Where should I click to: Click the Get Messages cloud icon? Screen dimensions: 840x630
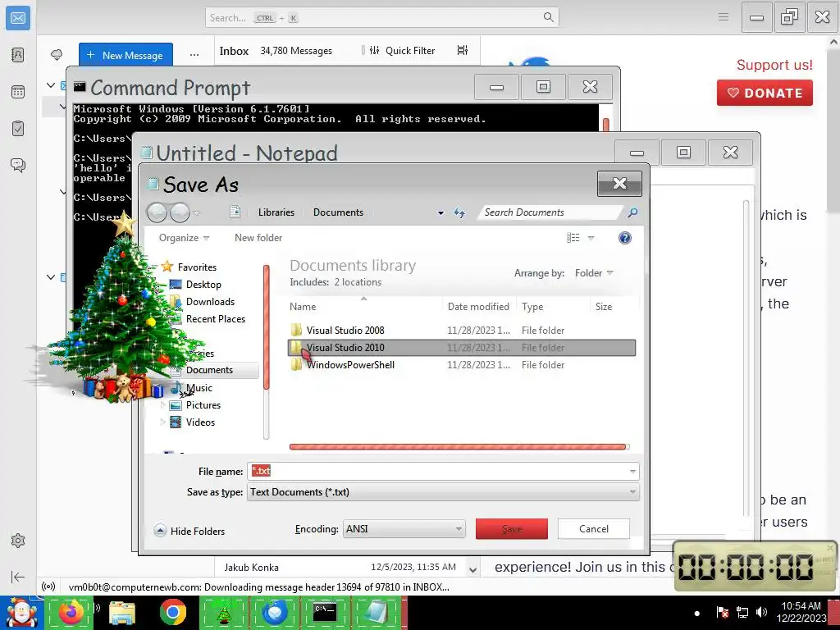click(x=57, y=55)
